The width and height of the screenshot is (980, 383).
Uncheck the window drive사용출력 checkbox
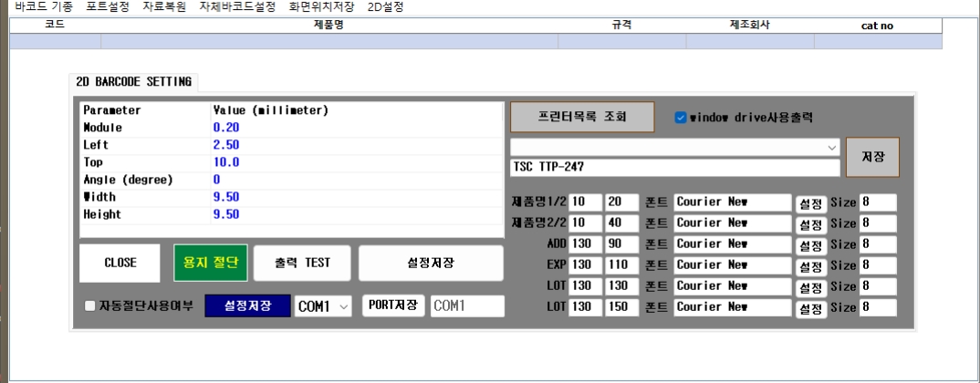tap(681, 118)
